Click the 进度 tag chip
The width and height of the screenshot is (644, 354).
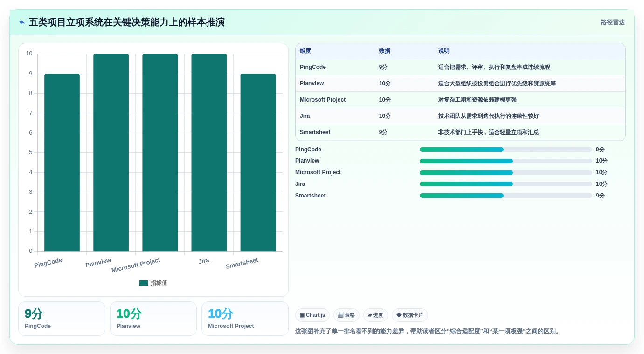point(376,315)
